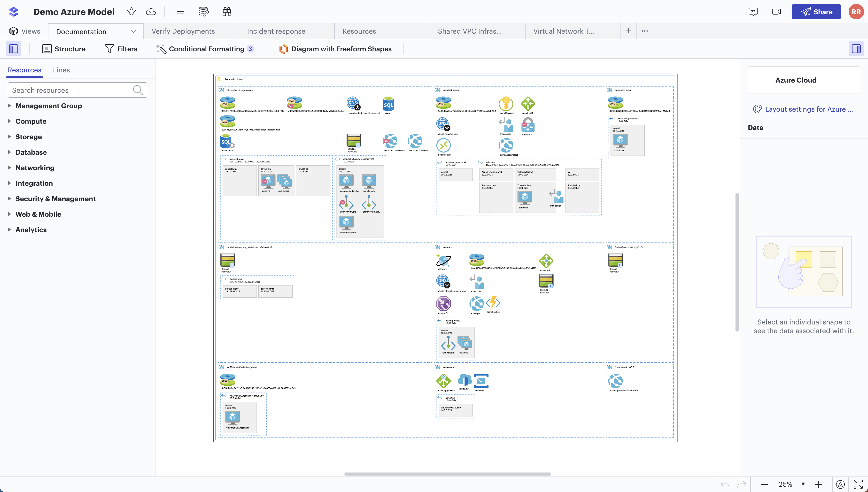Enter fullscreen with the expand arrows

coord(858,484)
